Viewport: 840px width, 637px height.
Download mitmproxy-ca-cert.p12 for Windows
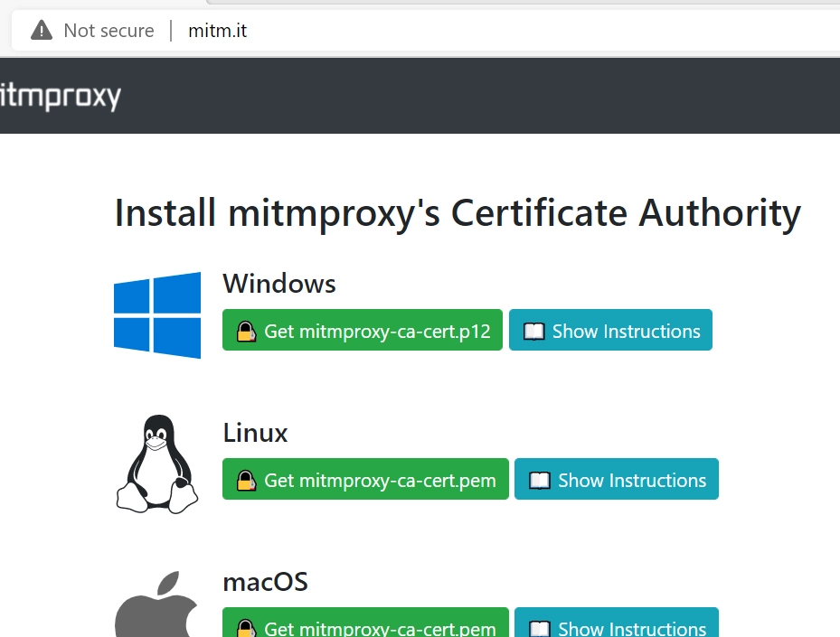click(362, 331)
